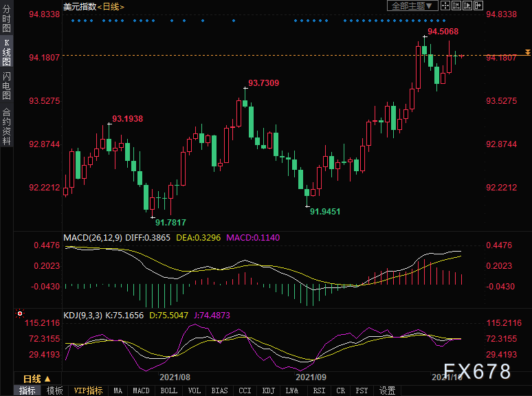Viewport: 532px width, 396px height.
Task: Click the left 0.4476 MACD scale label
Action: (x=47, y=245)
